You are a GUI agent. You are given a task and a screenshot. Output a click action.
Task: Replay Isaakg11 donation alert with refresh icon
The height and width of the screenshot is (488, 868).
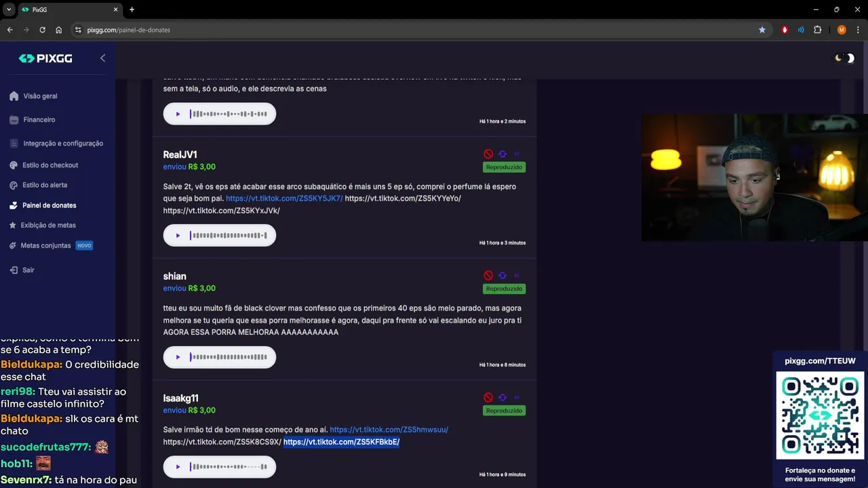tap(502, 398)
